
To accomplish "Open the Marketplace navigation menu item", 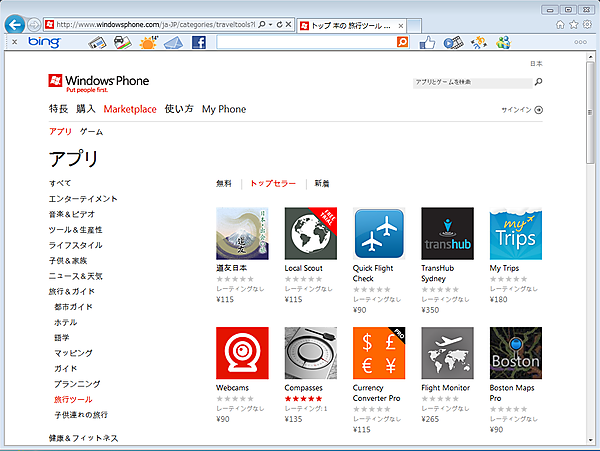I will click(x=130, y=109).
